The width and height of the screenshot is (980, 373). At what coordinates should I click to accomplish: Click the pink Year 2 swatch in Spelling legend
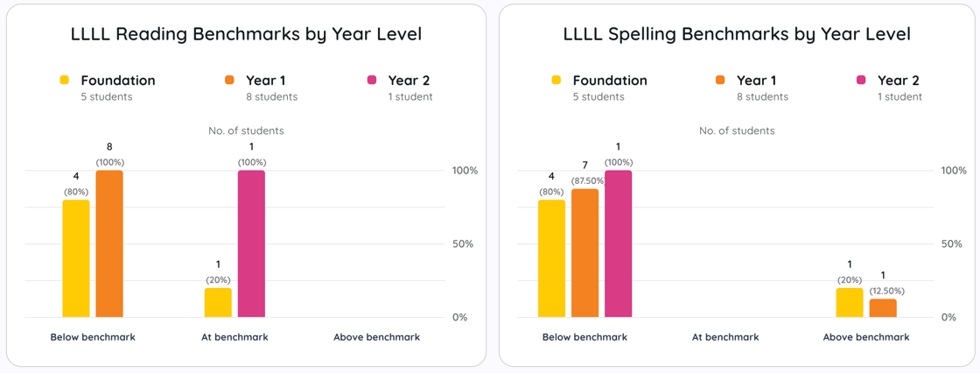pyautogui.click(x=861, y=81)
